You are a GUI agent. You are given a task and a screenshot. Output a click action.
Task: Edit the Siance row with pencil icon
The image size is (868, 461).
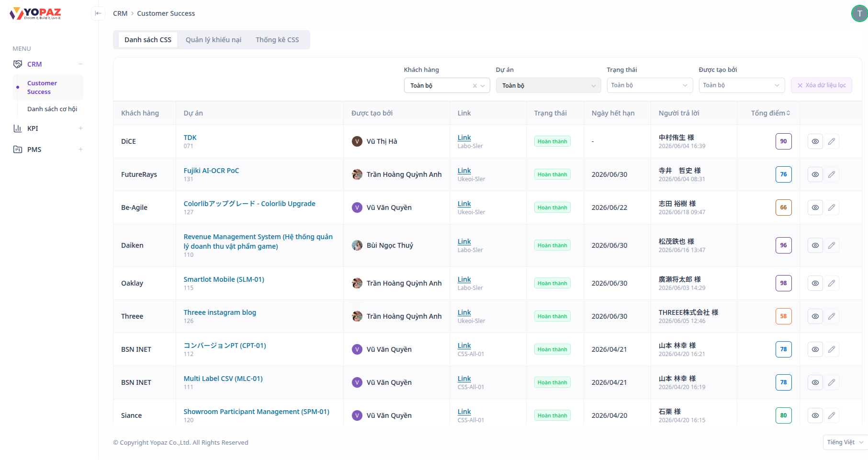pos(832,415)
